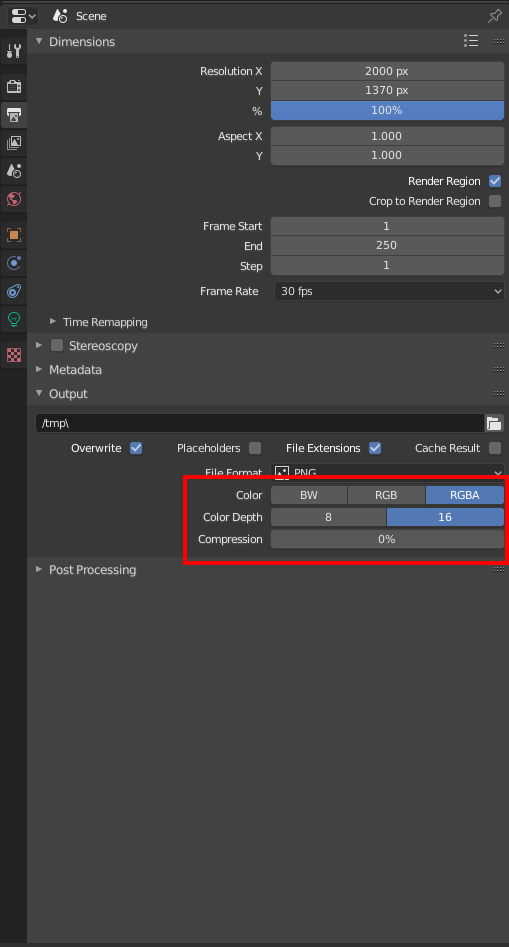Open the Frame Rate dropdown
Screen dimensions: 509x947
pos(389,291)
